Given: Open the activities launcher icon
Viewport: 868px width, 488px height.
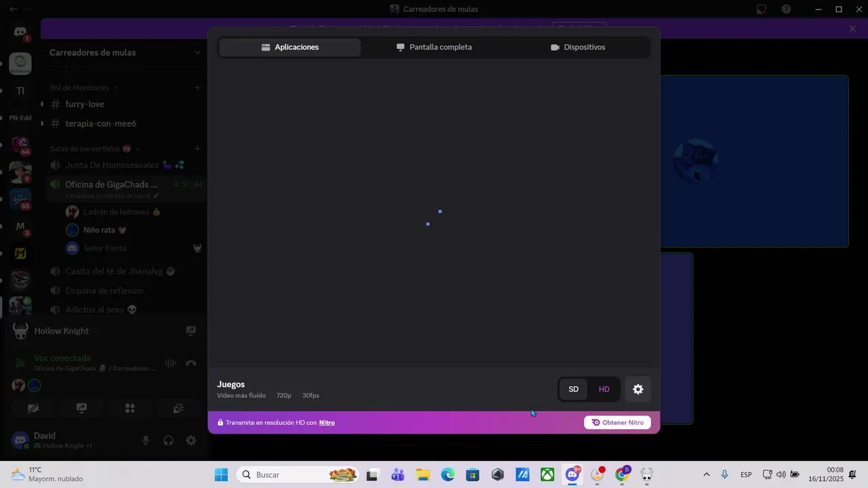Looking at the screenshot, I should (130, 408).
